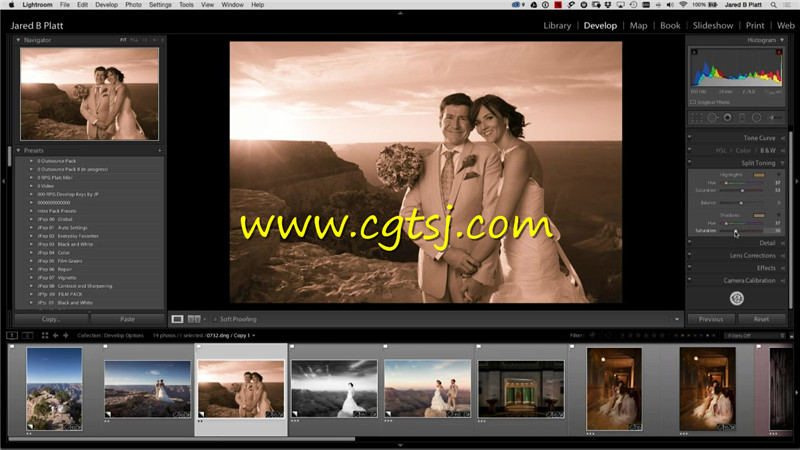This screenshot has height=450, width=800.
Task: Select the blue sky canyon thumbnail
Action: (54, 389)
